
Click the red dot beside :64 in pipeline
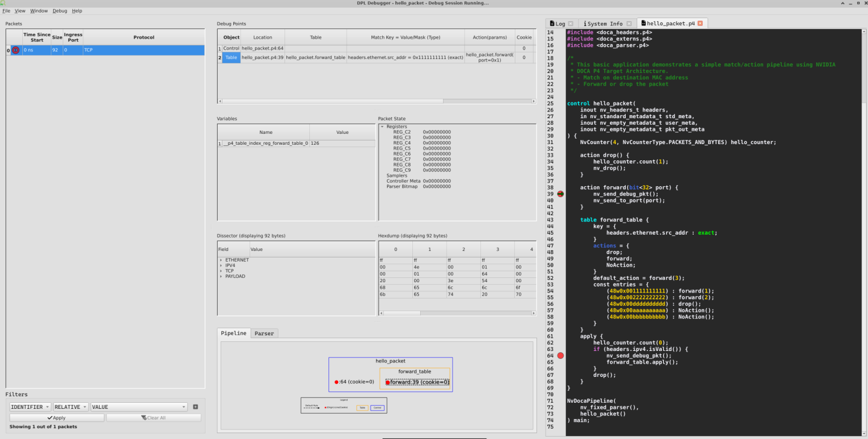336,382
